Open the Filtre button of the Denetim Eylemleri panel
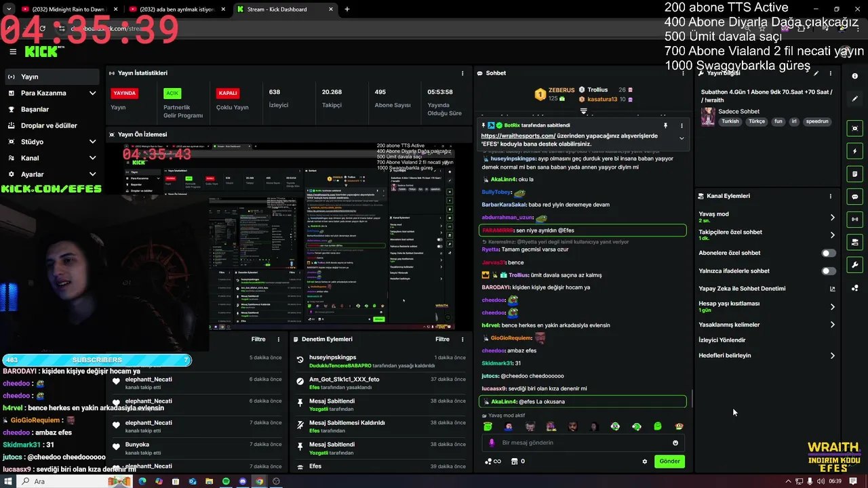 coord(442,339)
